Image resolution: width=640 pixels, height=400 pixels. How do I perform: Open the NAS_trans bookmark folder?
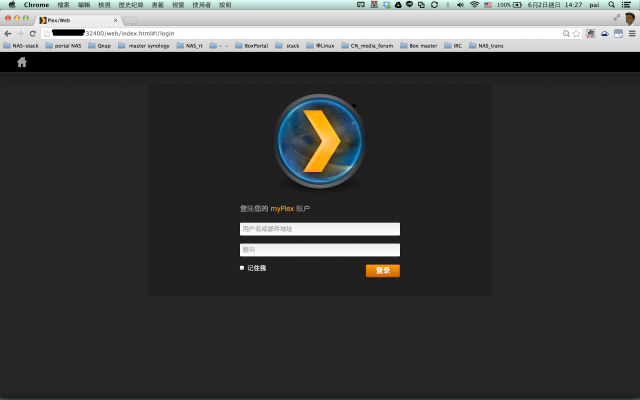(486, 46)
